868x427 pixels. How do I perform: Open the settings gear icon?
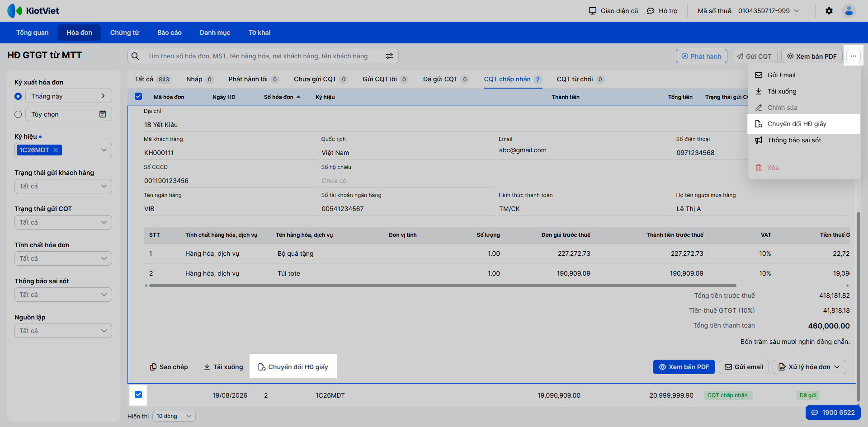[829, 11]
